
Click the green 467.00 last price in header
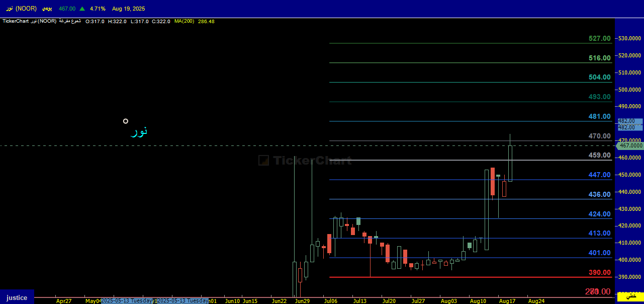tap(67, 9)
